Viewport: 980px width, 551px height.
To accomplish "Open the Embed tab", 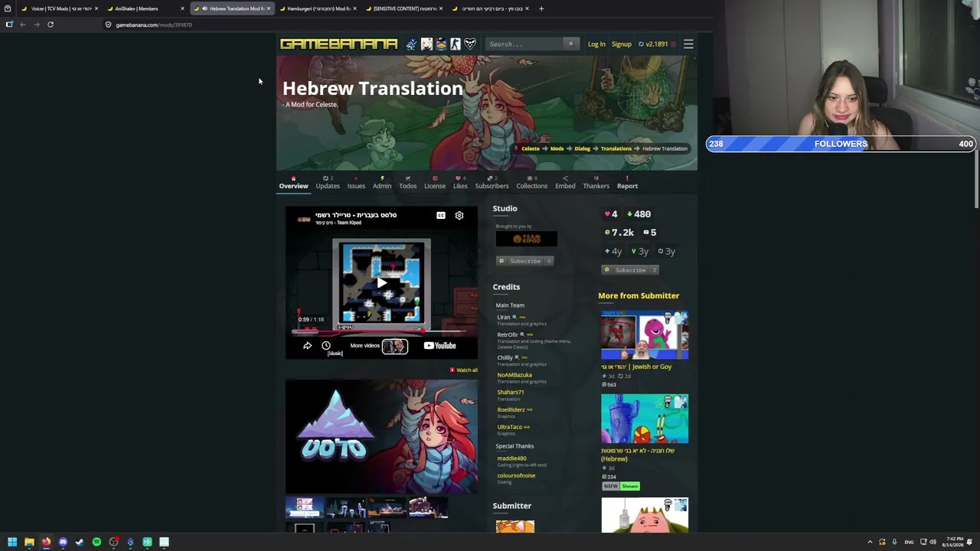I will (565, 183).
